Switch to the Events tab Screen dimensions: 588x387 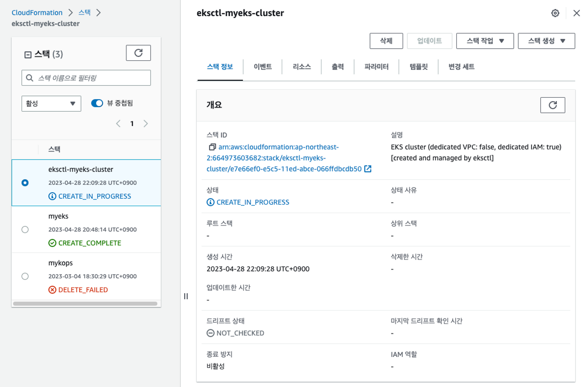point(263,67)
